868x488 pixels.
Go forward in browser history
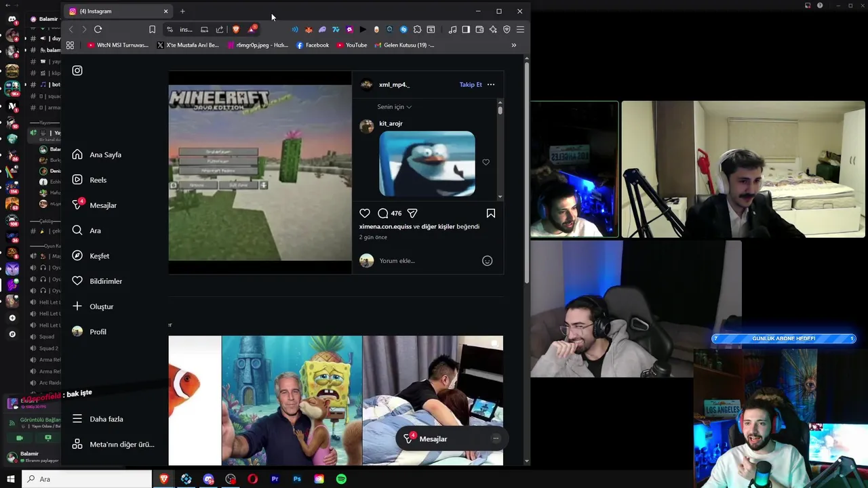[x=83, y=29]
